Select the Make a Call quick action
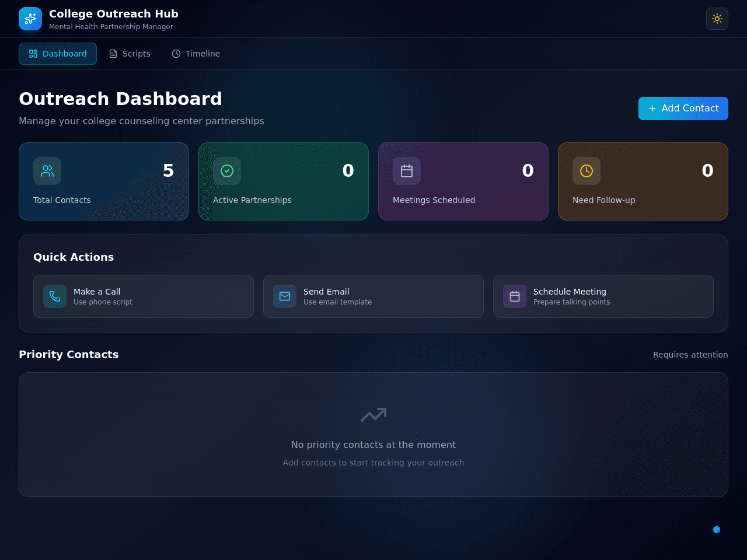The width and height of the screenshot is (747, 560). point(144,296)
